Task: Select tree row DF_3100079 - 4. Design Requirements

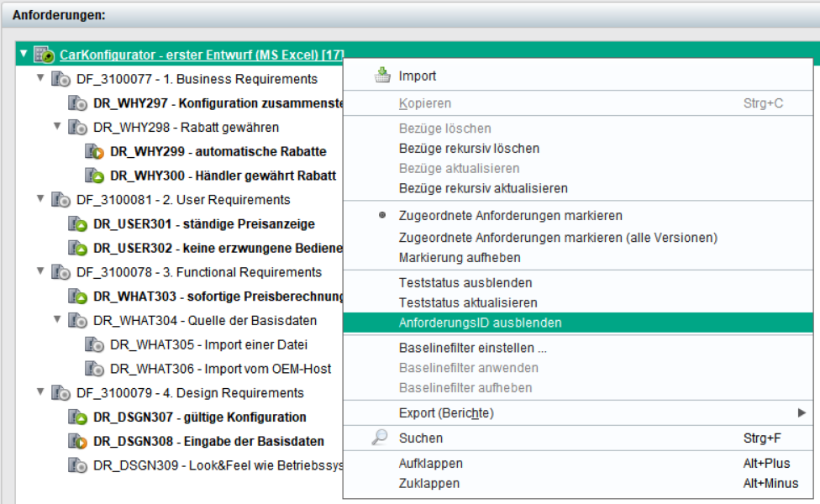Action: tap(191, 393)
